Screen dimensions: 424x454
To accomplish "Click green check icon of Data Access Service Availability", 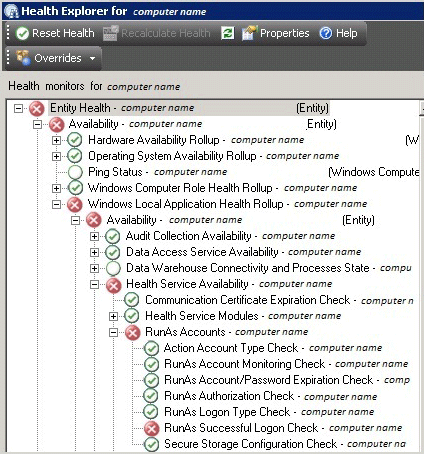I will click(x=113, y=252).
